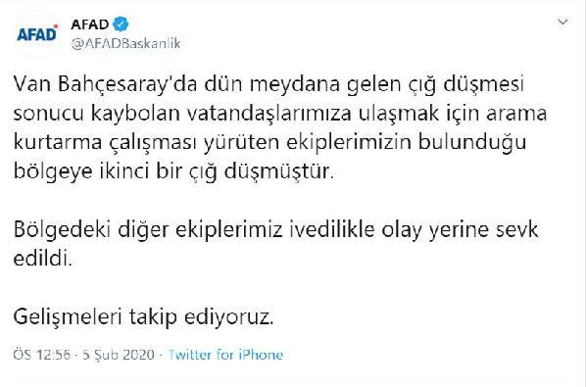Click the line bölgeye ikinci bir çığ düşmüştür

[x=173, y=172]
